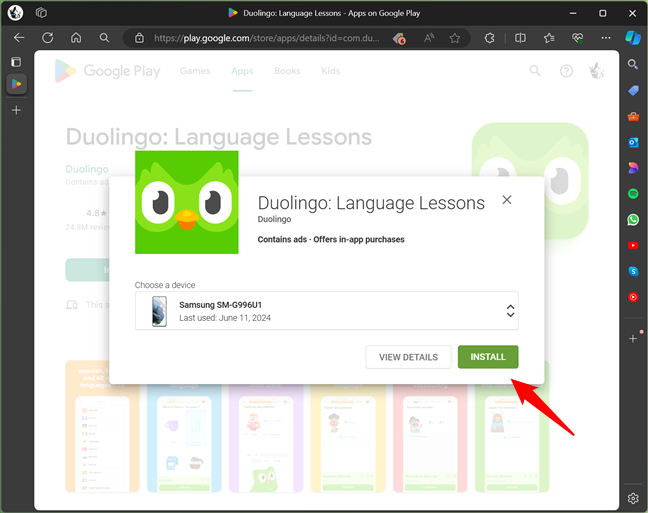This screenshot has height=513, width=648.
Task: Add page to favorites star icon
Action: click(x=455, y=38)
